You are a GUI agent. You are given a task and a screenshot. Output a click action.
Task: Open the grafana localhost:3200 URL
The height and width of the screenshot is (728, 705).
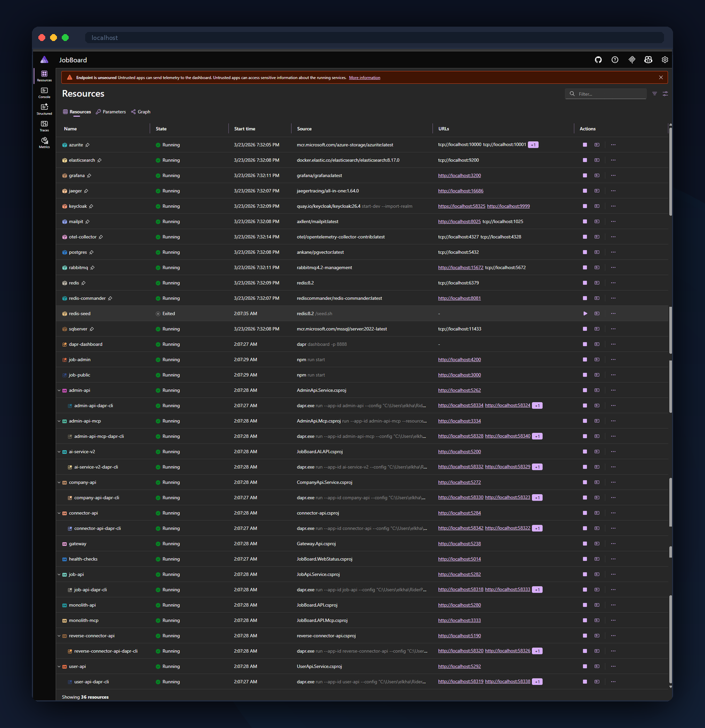coord(459,176)
